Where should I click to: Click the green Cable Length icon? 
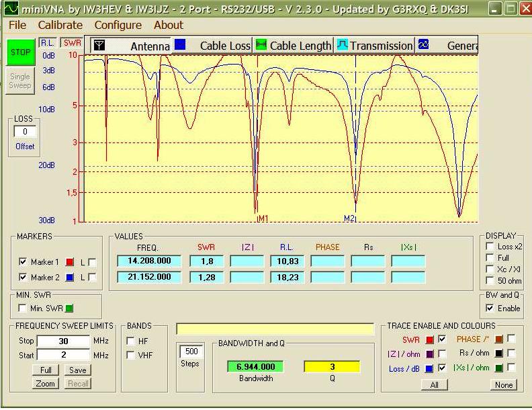tap(261, 45)
